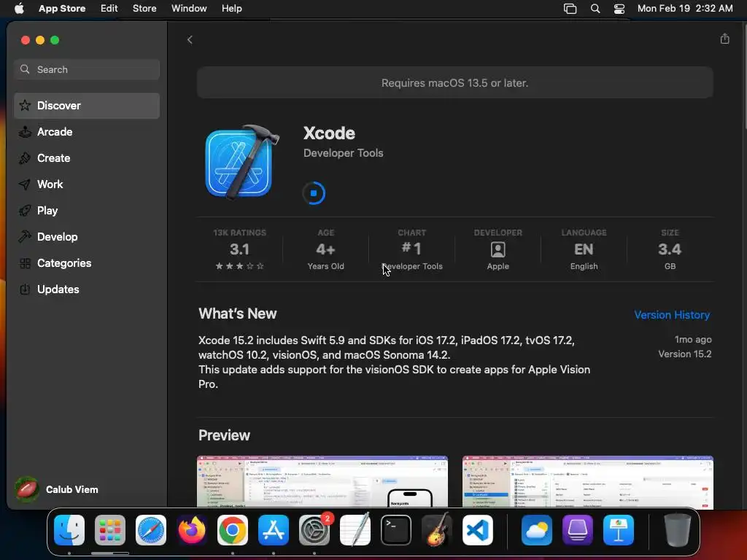This screenshot has height=560, width=747.
Task: Launch Finder from the Dock
Action: (69, 530)
